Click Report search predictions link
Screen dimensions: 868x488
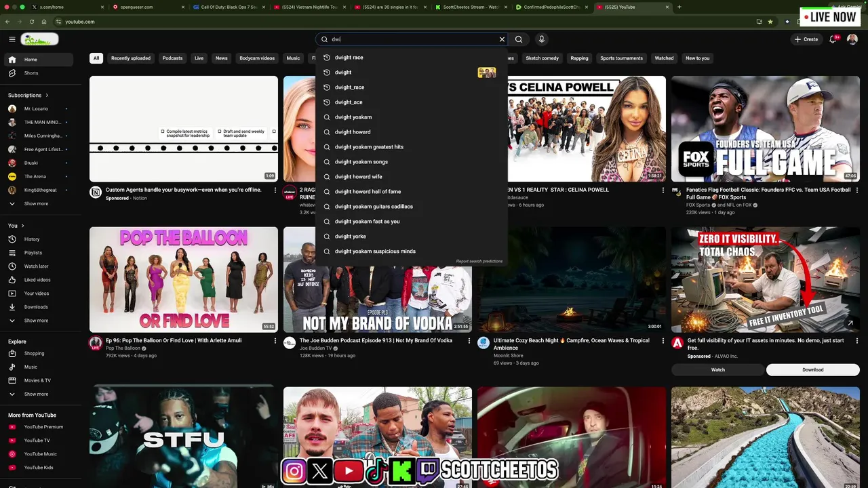[x=479, y=261]
